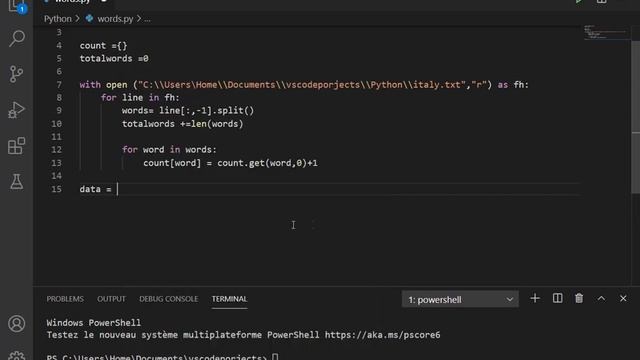This screenshot has height=360, width=640.
Task: Open the Extensions view
Action: click(16, 146)
